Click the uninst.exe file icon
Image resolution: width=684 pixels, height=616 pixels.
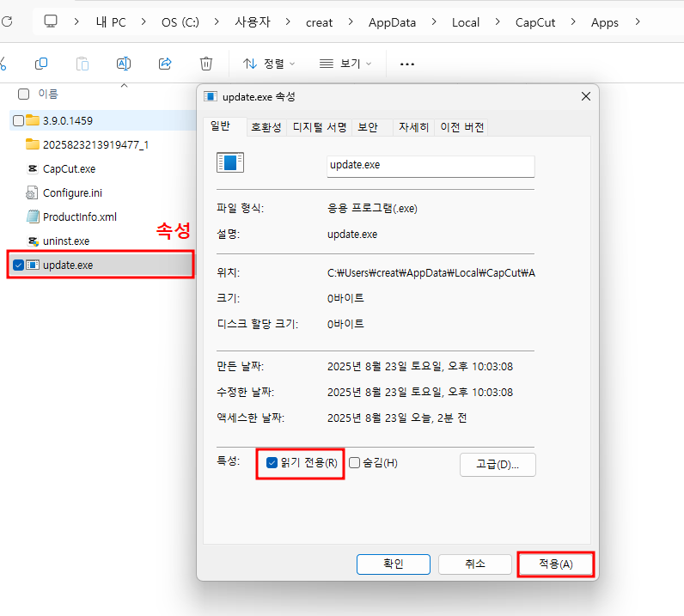coord(34,241)
